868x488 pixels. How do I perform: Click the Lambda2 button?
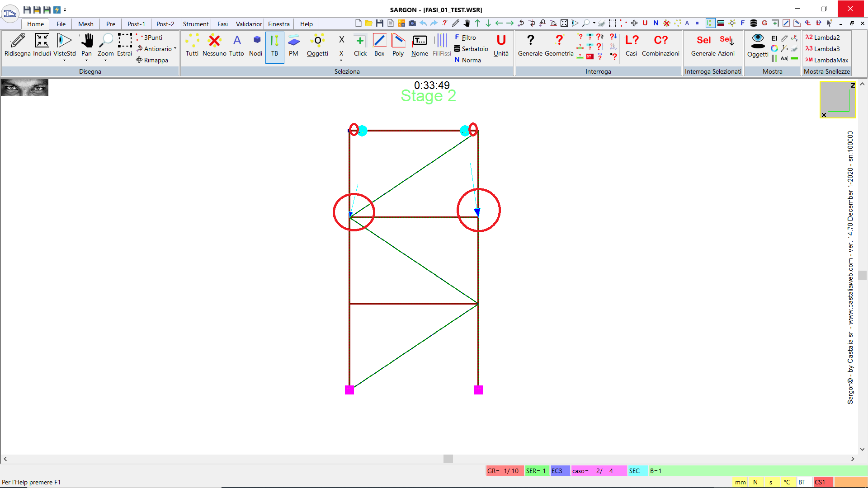coord(822,38)
